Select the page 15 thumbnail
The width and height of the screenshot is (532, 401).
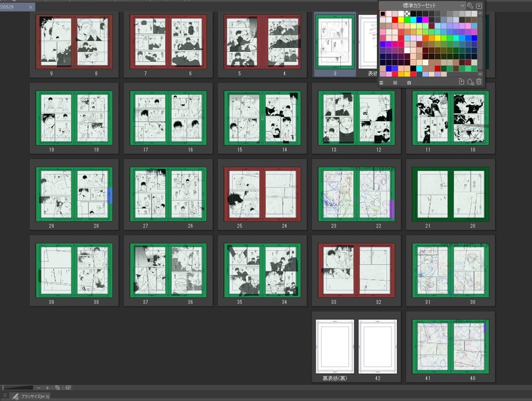(x=244, y=118)
